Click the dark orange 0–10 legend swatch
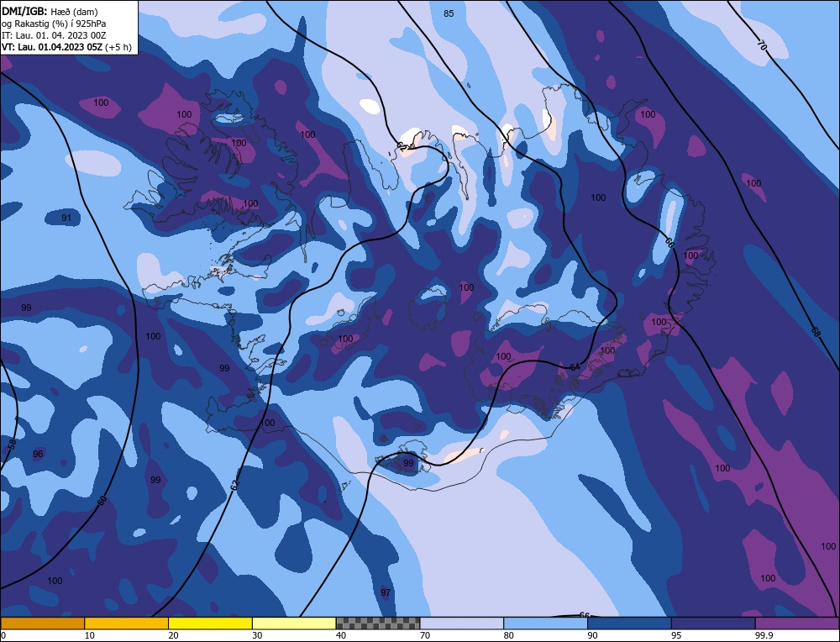Viewport: 840px width, 642px height. (x=42, y=624)
